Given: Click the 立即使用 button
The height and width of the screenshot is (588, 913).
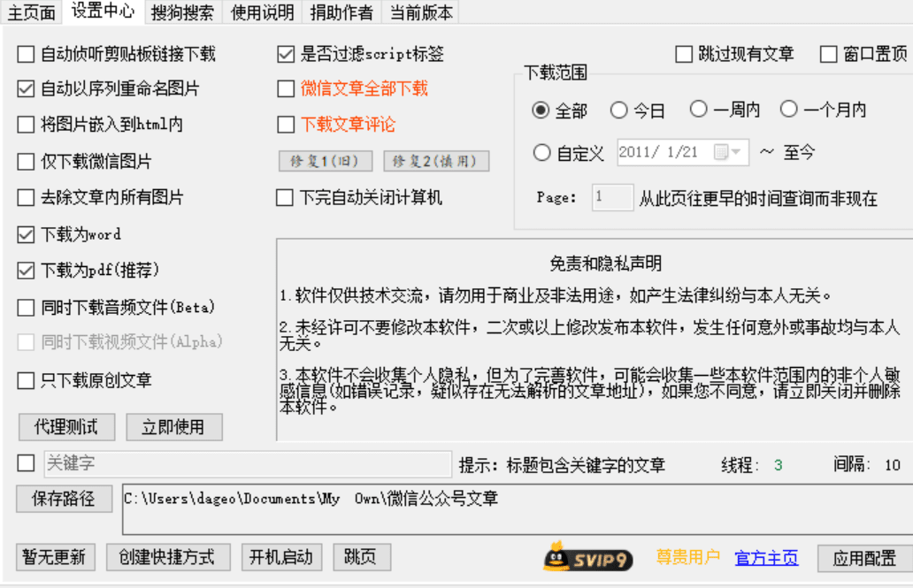Looking at the screenshot, I should tap(173, 427).
